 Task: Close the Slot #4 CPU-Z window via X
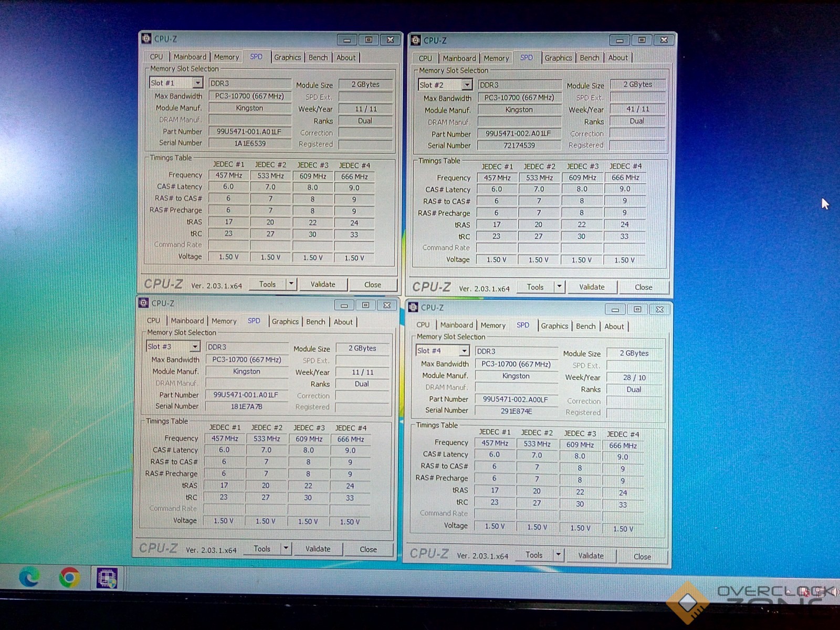[x=660, y=310]
